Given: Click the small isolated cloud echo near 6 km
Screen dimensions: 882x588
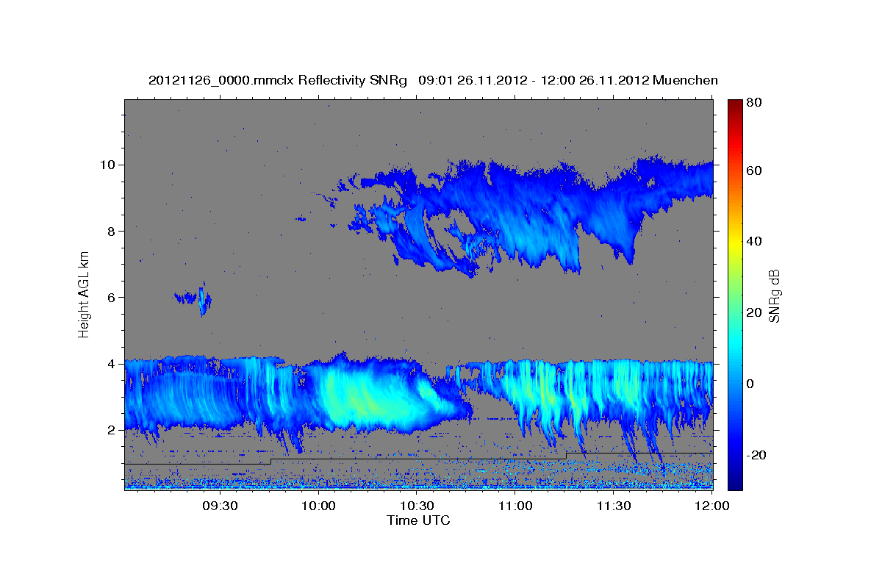Looking at the screenshot, I should coord(195,298).
